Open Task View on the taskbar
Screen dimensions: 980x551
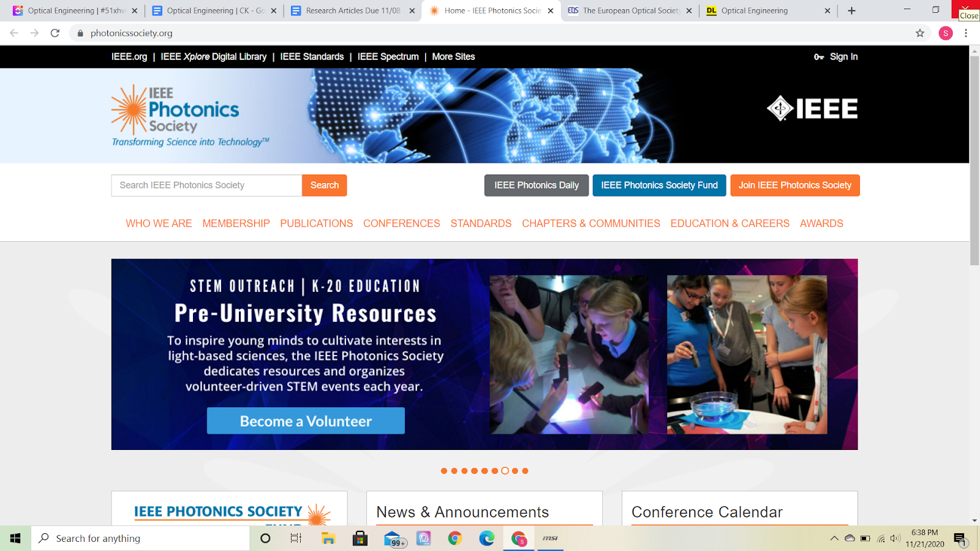pyautogui.click(x=296, y=538)
